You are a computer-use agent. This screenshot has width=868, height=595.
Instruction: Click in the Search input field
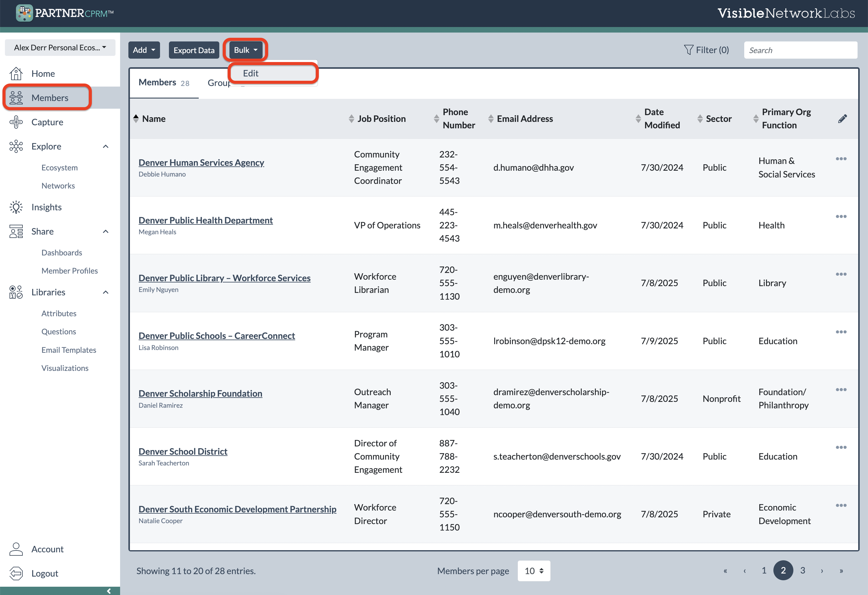pyautogui.click(x=800, y=50)
